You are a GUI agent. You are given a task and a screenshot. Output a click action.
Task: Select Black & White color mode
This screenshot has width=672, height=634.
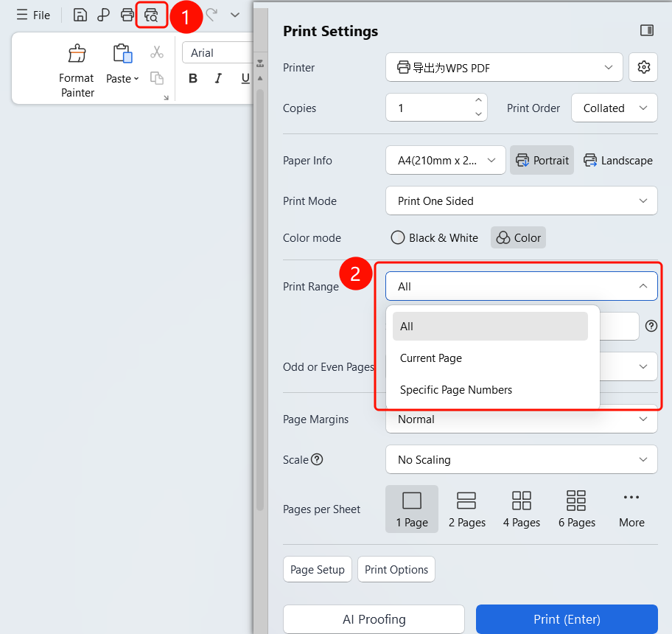[x=435, y=237]
